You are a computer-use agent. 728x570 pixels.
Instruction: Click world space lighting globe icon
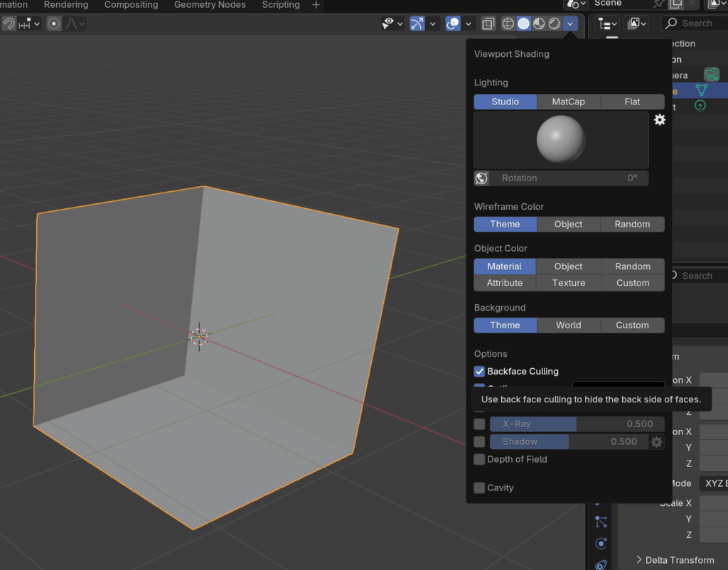481,178
